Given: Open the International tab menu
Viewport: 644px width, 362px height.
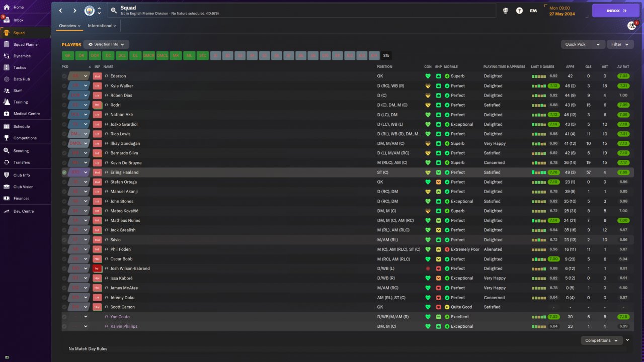Looking at the screenshot, I should (102, 26).
